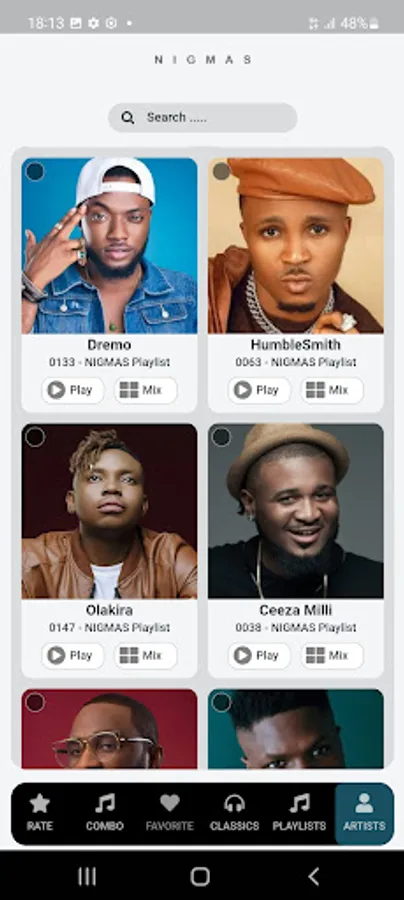This screenshot has height=900, width=404.
Task: Open the Rate star tab
Action: coord(40,813)
